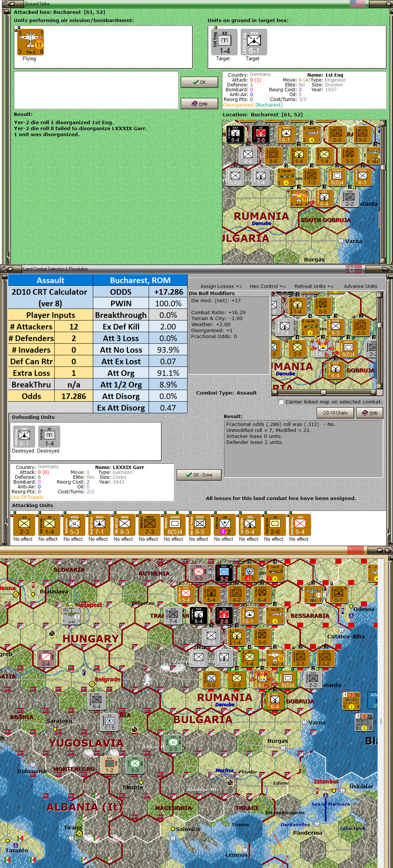Click the 2-4 unit in Hungary on main map
393x868 pixels.
pos(46,658)
